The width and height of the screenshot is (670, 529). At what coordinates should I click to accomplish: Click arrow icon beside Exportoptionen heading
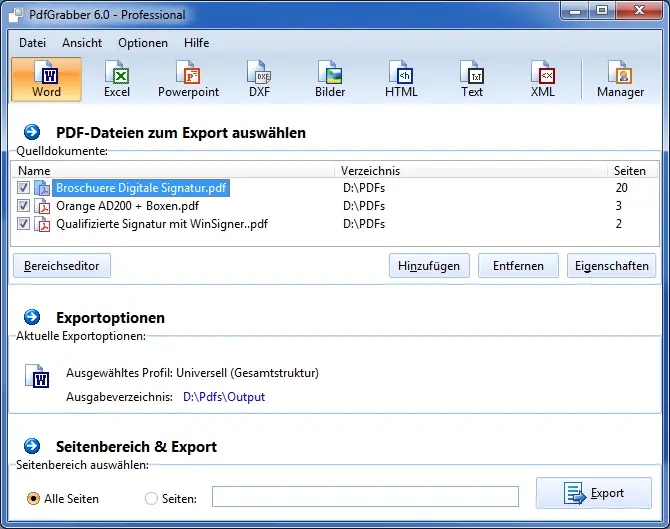pos(32,317)
